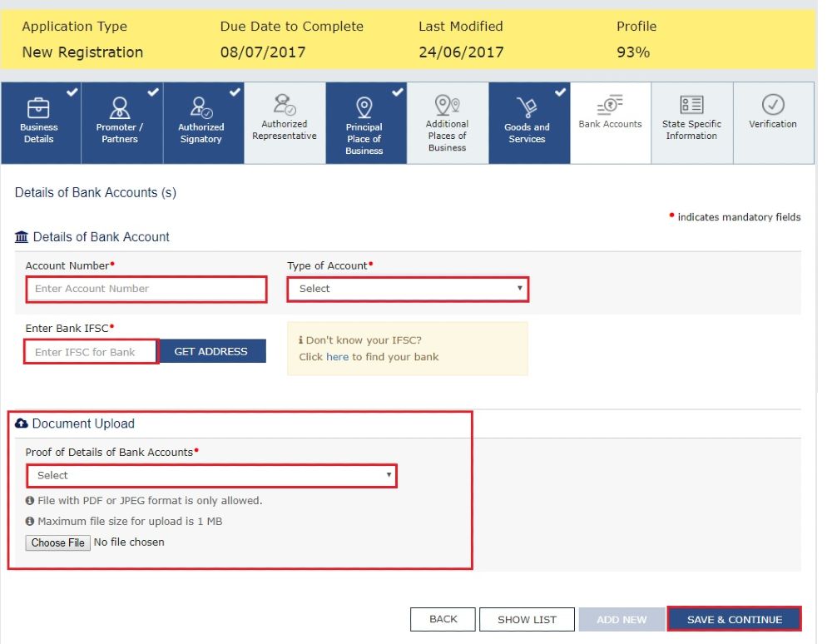Open Authorized Signatory tab
Viewport: 832px width, 644px height.
coord(203,122)
